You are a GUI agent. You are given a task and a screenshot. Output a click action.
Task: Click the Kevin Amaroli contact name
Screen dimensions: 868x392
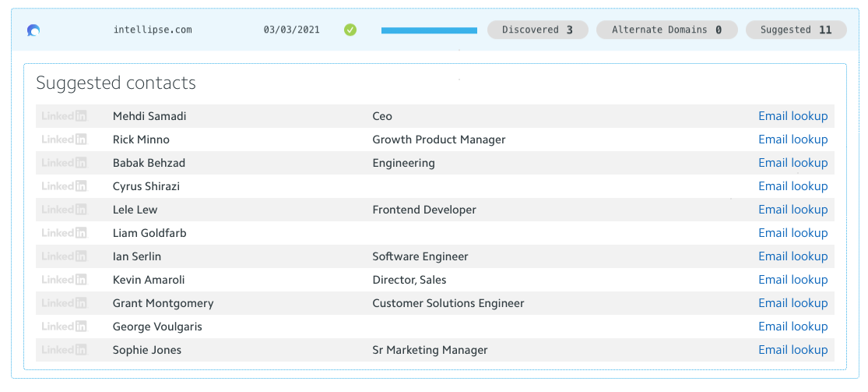149,280
